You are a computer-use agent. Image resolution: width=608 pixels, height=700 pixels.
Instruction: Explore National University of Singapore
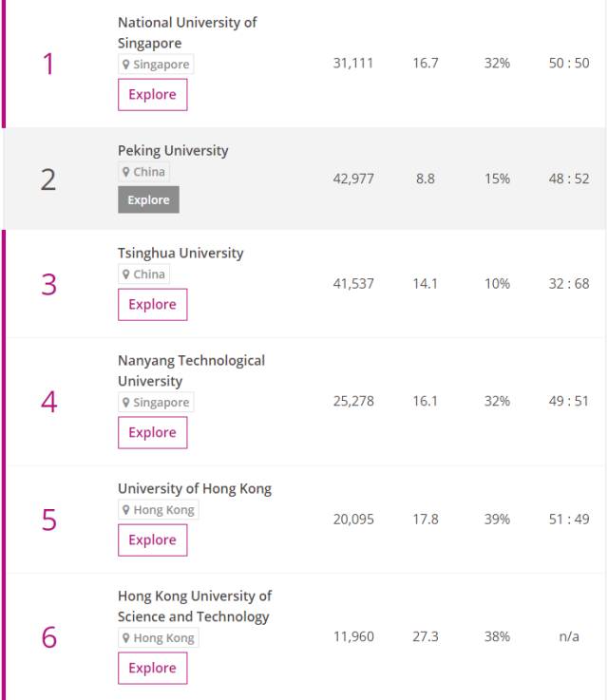click(x=152, y=95)
